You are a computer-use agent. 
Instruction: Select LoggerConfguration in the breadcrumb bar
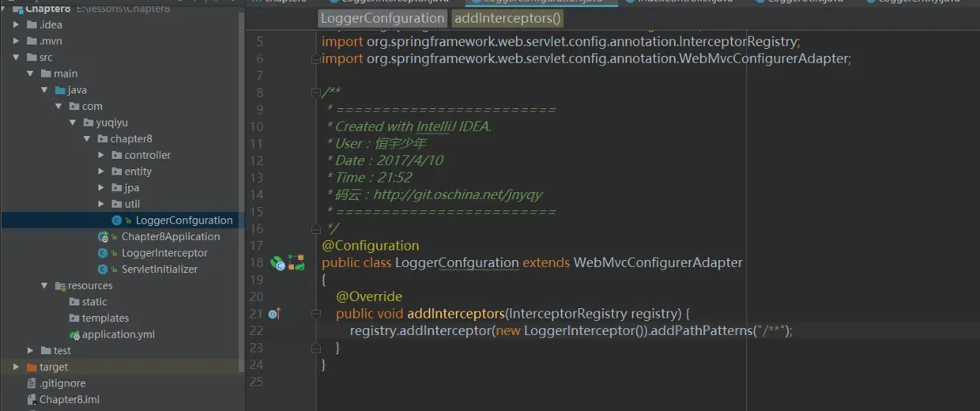coord(383,18)
